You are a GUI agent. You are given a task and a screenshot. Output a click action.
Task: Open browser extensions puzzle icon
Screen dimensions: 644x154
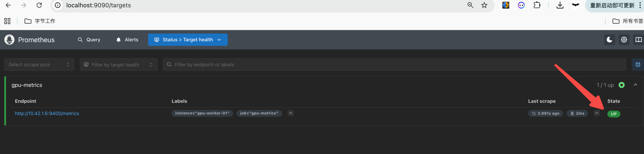(x=537, y=5)
